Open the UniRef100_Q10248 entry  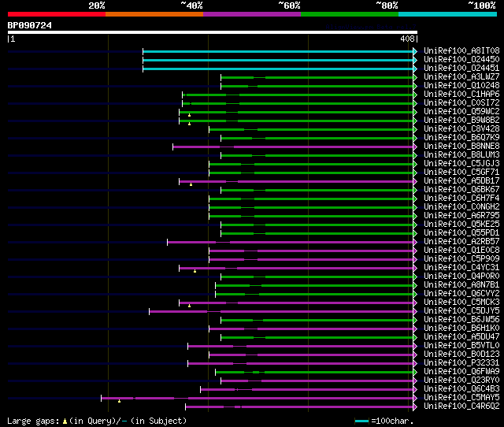pos(461,85)
